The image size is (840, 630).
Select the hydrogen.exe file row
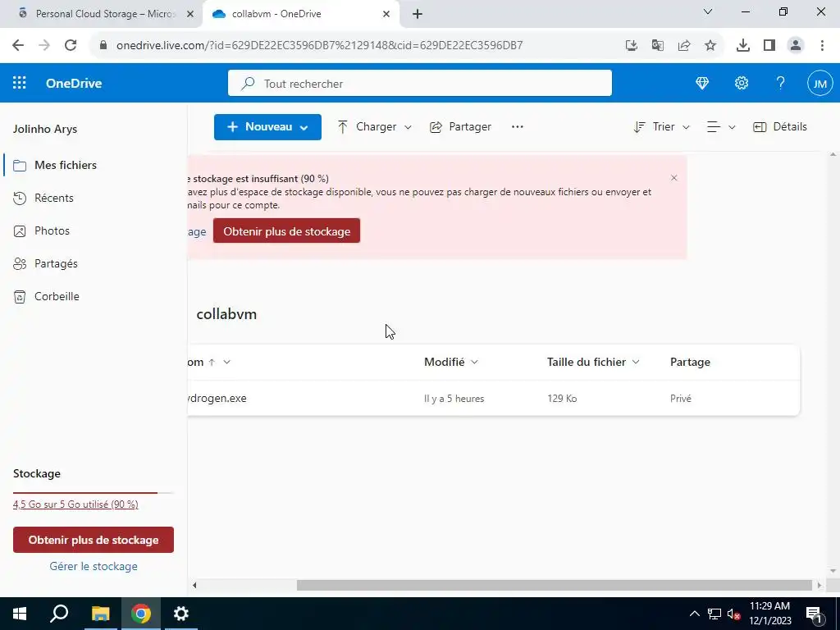[493, 399]
